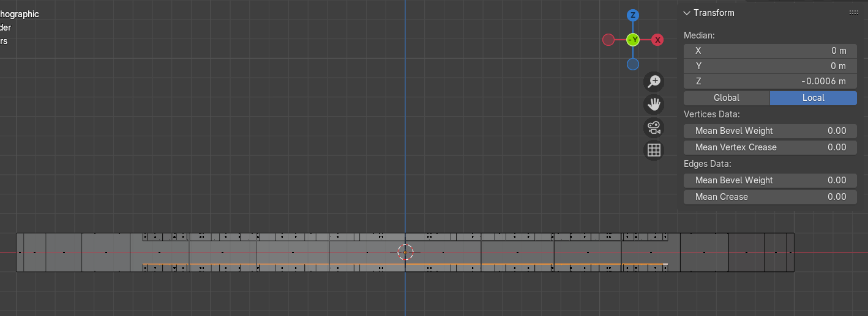Click the Mean Crease slider
The image size is (868, 316).
click(x=770, y=197)
